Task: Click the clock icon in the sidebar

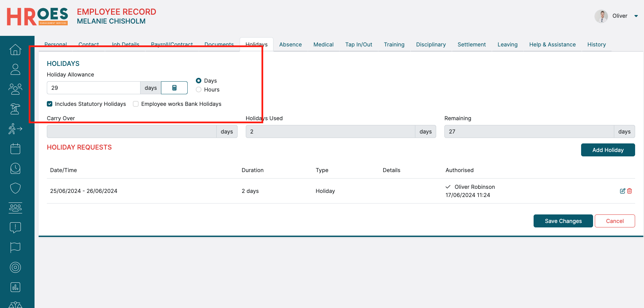Action: coord(15,168)
